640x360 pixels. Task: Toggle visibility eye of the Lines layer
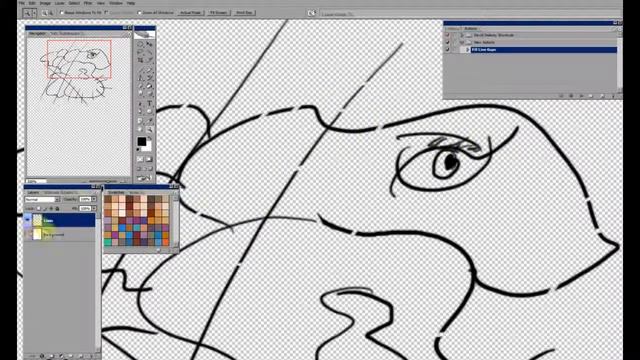pyautogui.click(x=28, y=220)
